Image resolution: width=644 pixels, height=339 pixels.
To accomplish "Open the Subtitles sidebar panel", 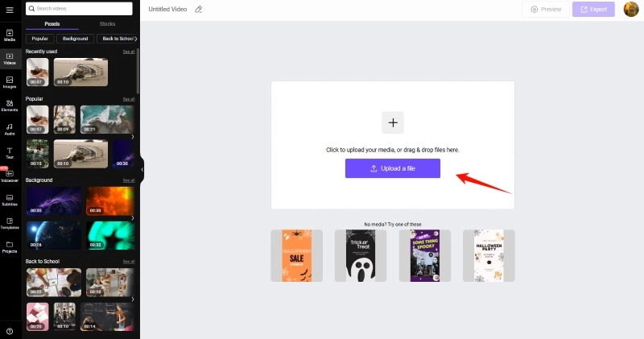I will (10, 201).
